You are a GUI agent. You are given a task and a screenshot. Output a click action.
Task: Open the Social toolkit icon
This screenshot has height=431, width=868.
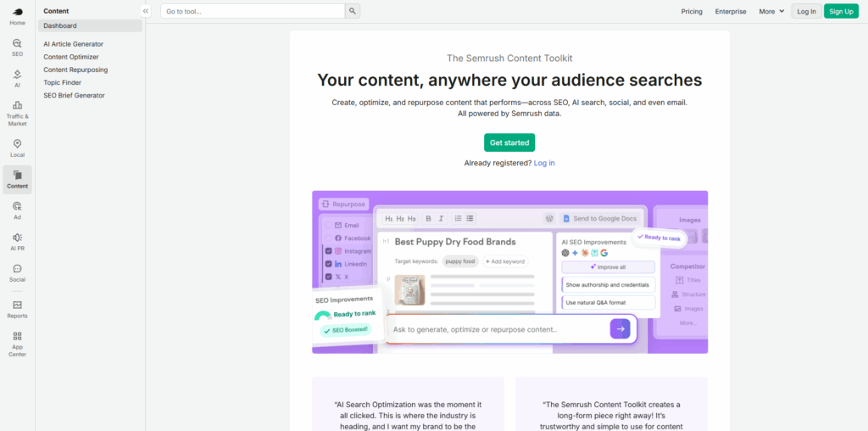[17, 273]
